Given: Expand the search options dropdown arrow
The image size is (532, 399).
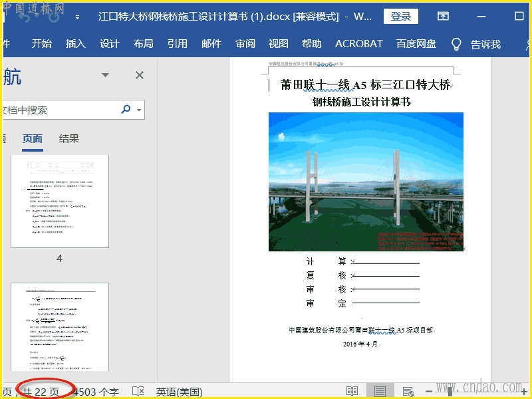Looking at the screenshot, I should tap(139, 110).
